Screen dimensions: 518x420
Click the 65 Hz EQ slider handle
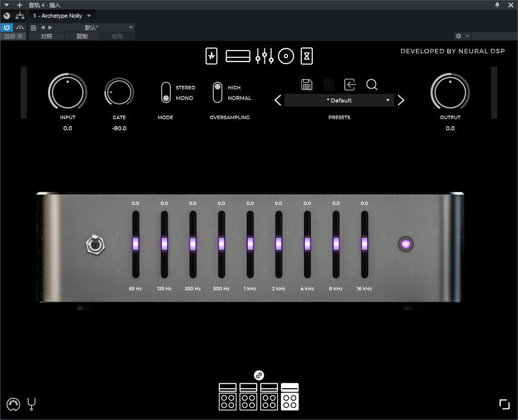136,244
